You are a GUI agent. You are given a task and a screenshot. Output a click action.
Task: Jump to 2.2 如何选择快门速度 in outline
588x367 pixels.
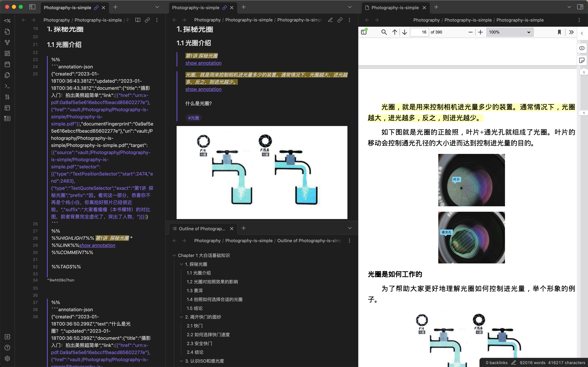click(208, 335)
